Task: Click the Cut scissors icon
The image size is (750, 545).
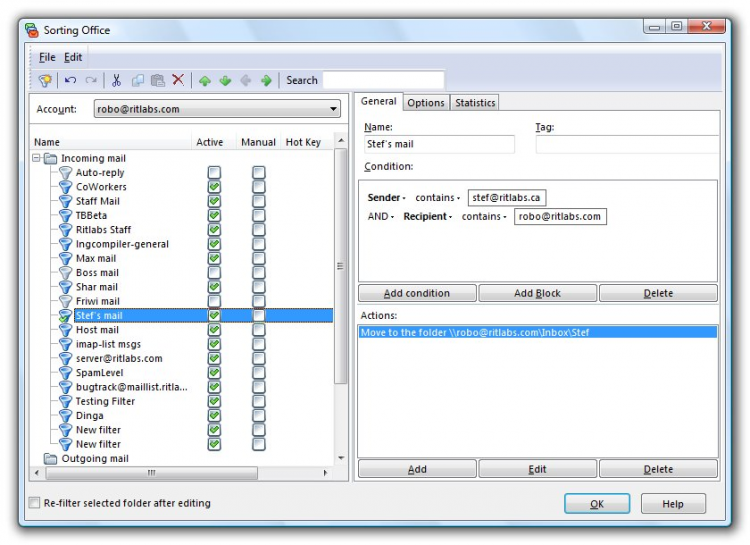Action: click(x=116, y=80)
